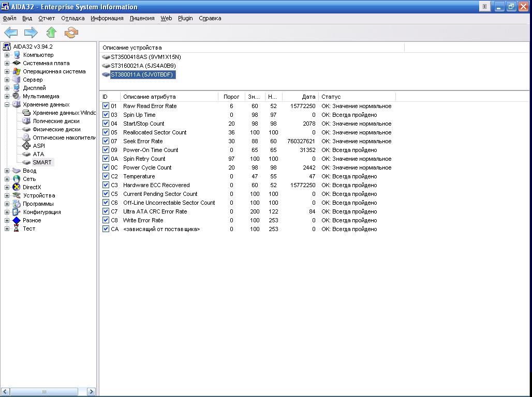Select the Разное blue diamond icon
Viewport: 532px width, 397px height.
coord(16,220)
